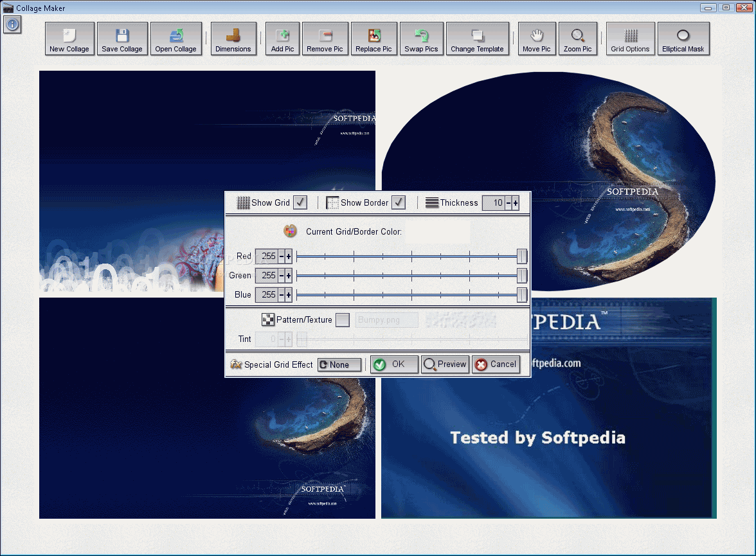Click the Blue slider handle
756x556 pixels.
(x=522, y=294)
